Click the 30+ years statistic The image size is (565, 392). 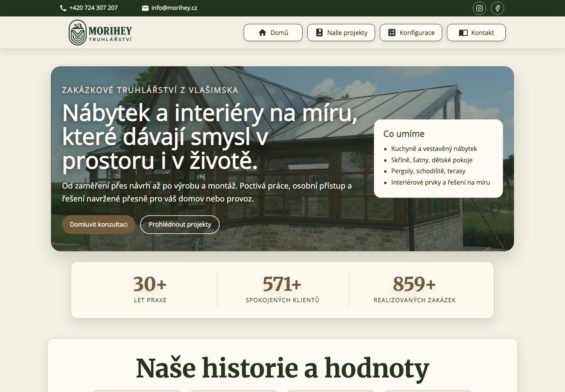click(150, 284)
